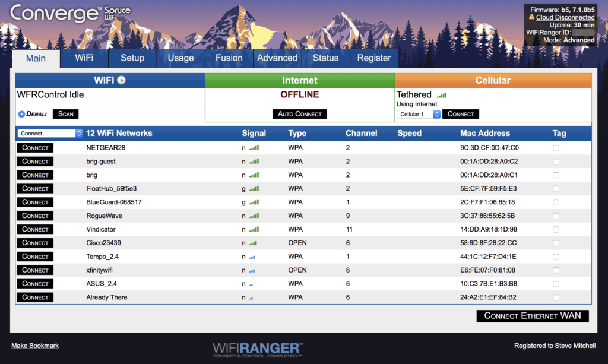Click MAC address 9C:3D:CF:0D:47:C0
Viewport: 608px width, 364px height.
pyautogui.click(x=489, y=148)
